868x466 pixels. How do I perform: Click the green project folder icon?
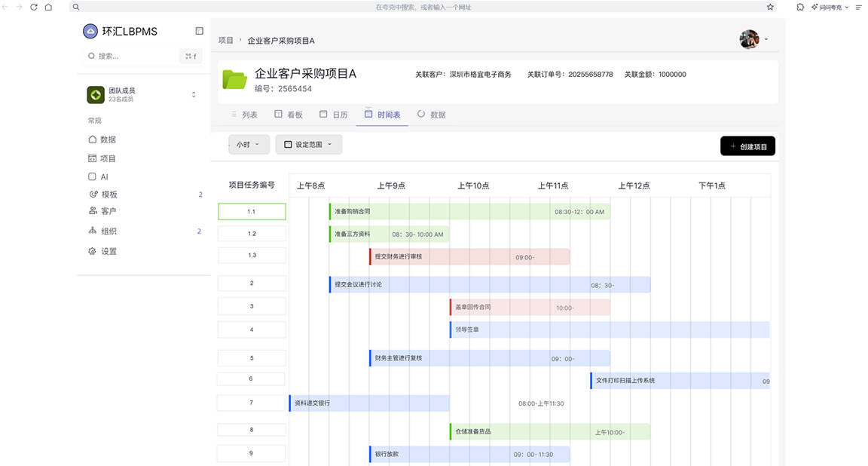click(x=235, y=80)
